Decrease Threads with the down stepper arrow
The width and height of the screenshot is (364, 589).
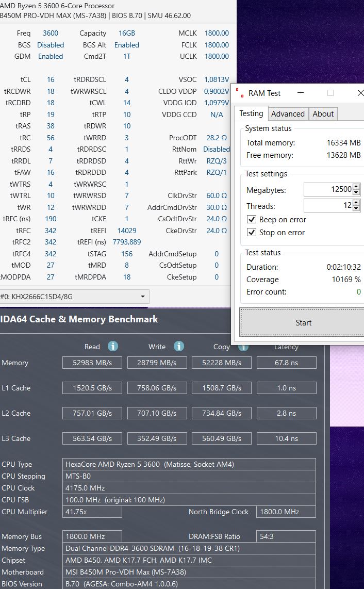click(356, 208)
